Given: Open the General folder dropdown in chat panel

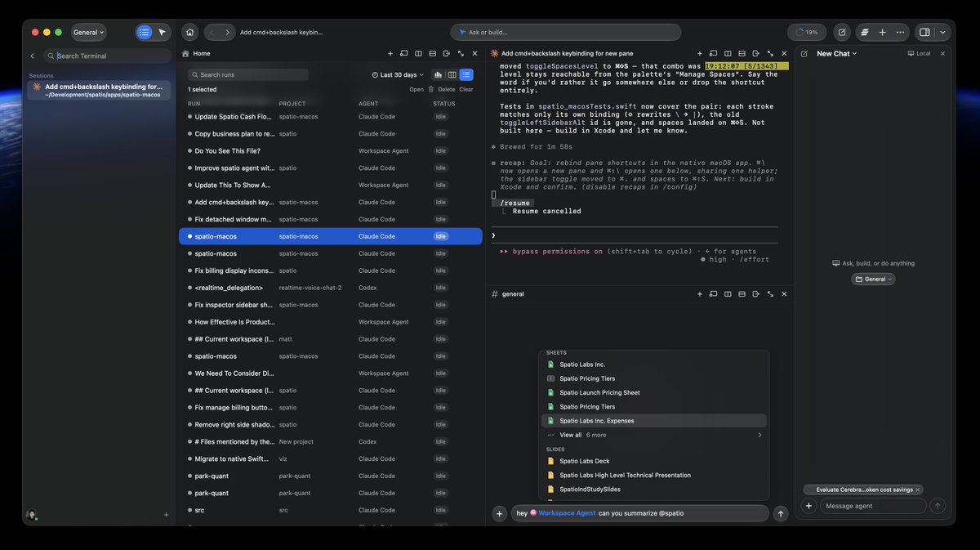Looking at the screenshot, I should point(874,279).
